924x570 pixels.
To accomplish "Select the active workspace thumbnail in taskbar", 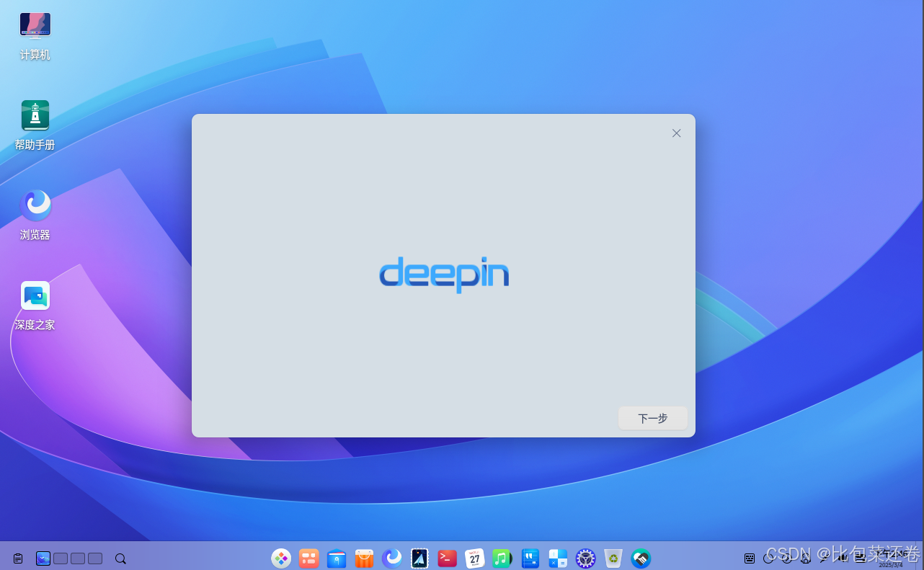I will 43,558.
